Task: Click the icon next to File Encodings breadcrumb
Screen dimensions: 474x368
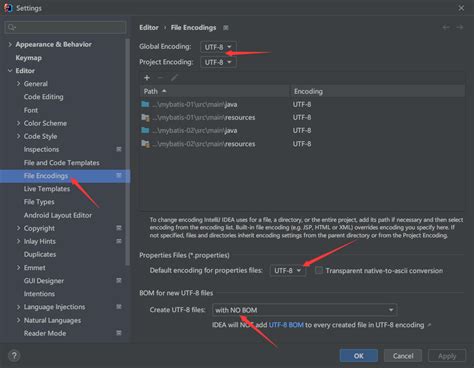Action: [226, 28]
